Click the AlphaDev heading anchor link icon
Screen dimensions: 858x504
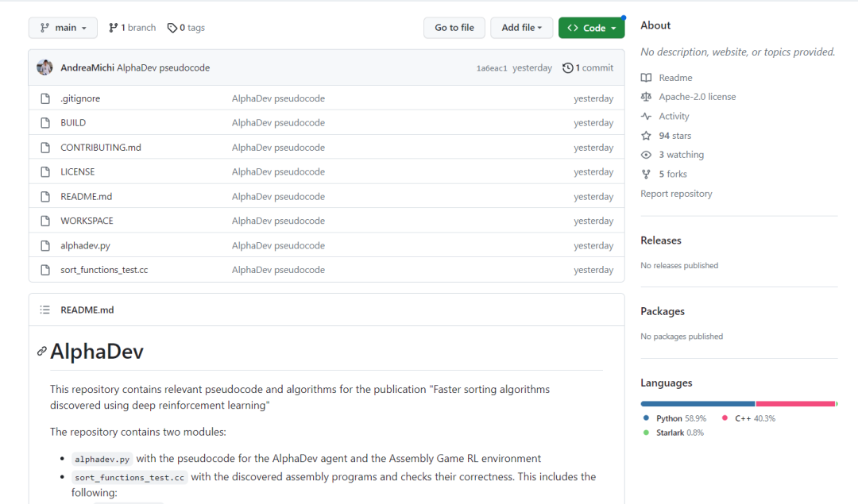pos(42,352)
